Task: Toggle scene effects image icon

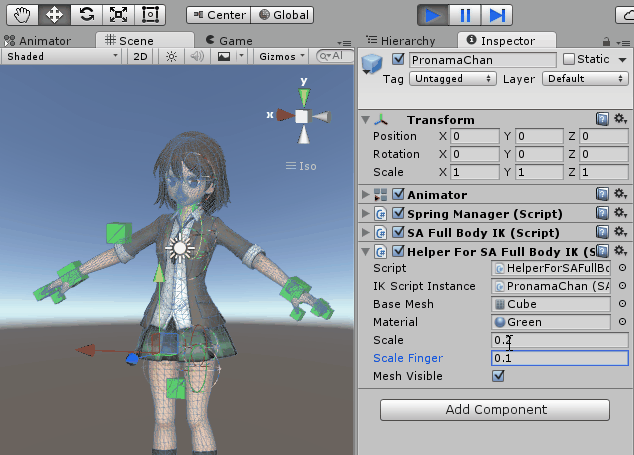Action: pos(224,56)
